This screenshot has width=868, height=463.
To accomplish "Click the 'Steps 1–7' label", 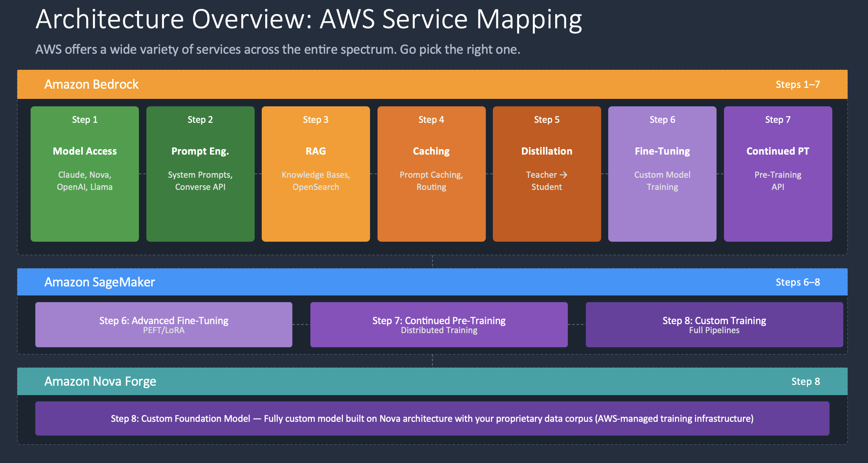I will [798, 84].
